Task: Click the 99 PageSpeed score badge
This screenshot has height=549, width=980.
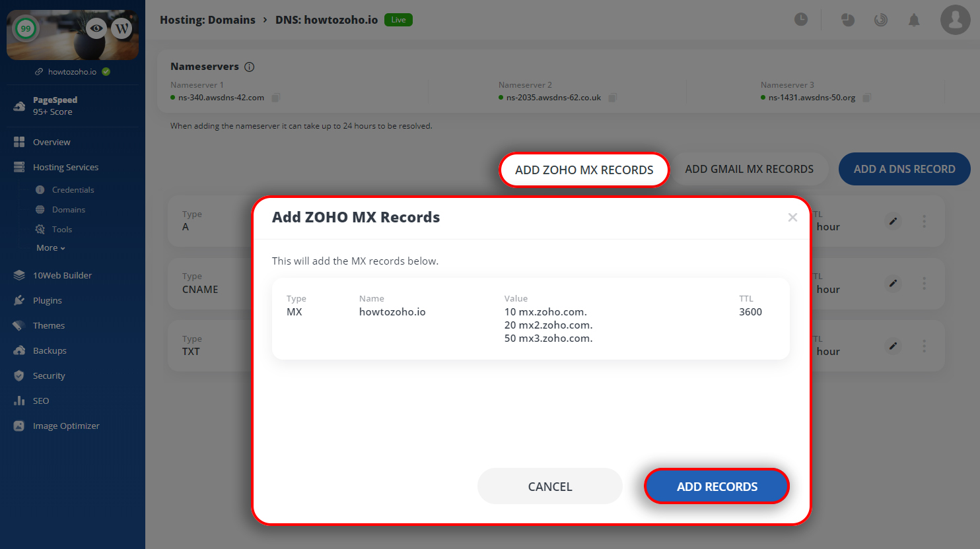Action: point(26,28)
